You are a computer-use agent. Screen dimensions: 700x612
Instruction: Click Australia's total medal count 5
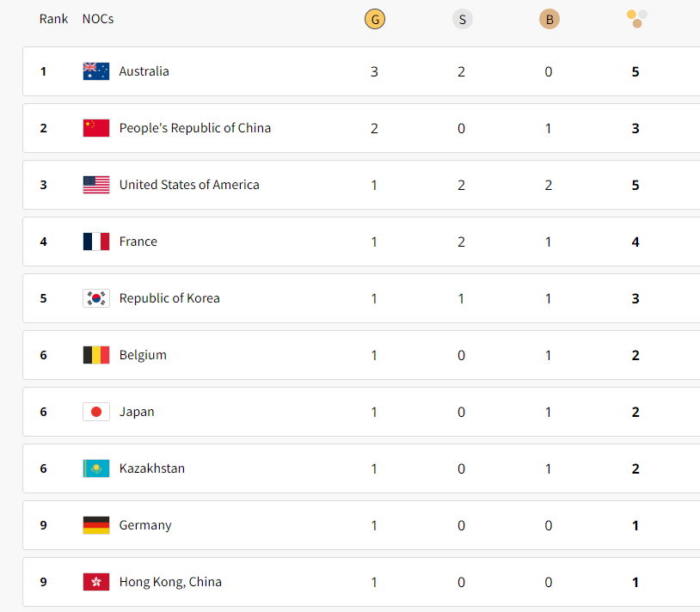click(636, 71)
